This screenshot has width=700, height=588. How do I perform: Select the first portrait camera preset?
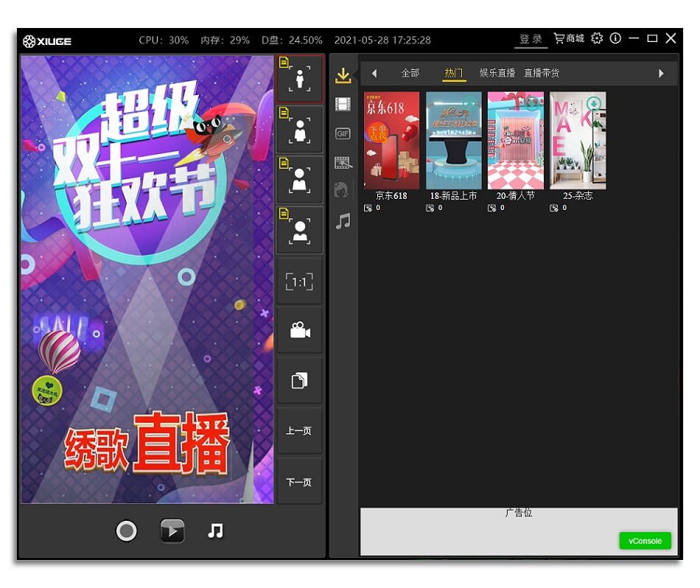click(299, 77)
